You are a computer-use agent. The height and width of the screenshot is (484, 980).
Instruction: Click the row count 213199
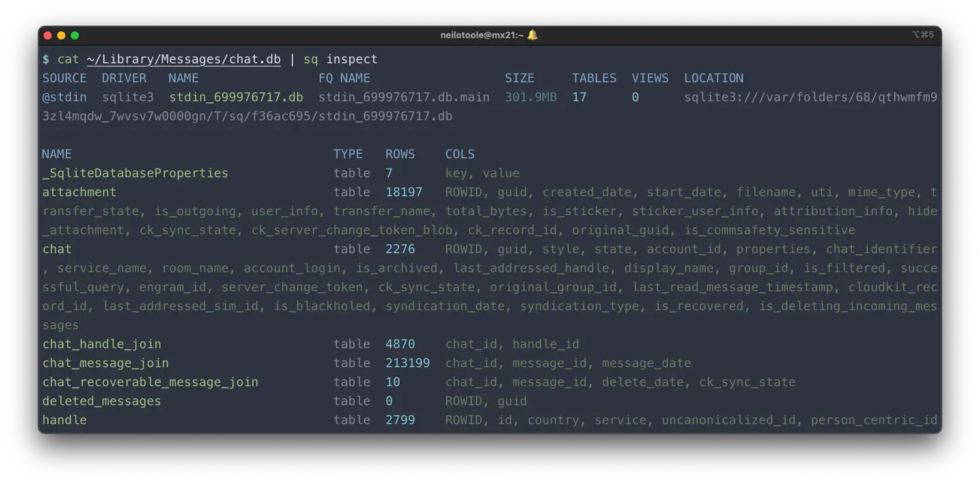(408, 363)
